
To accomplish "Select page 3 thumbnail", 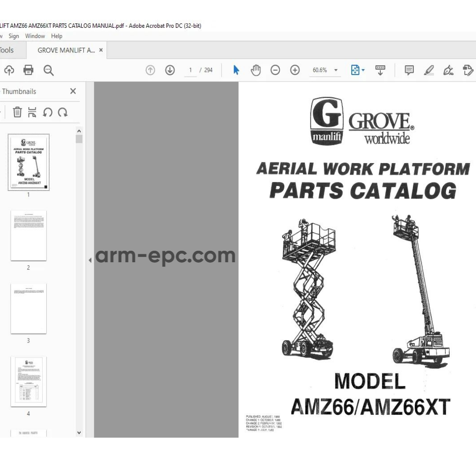I will point(29,309).
